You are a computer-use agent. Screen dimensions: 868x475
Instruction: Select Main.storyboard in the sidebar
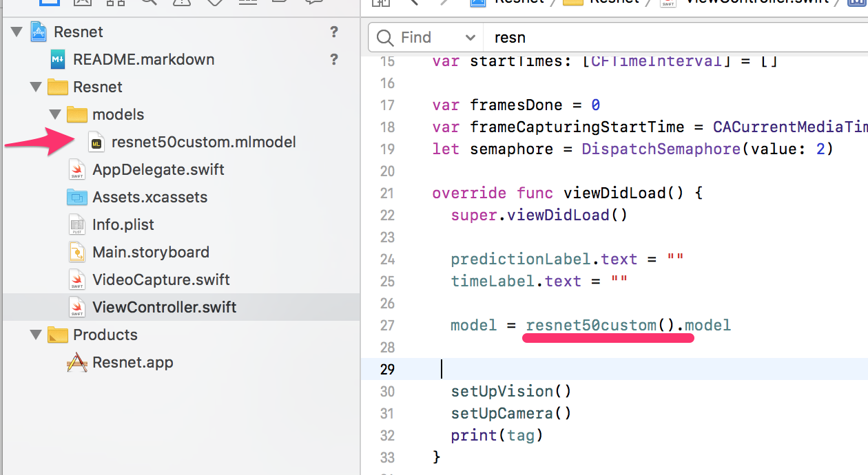(150, 252)
